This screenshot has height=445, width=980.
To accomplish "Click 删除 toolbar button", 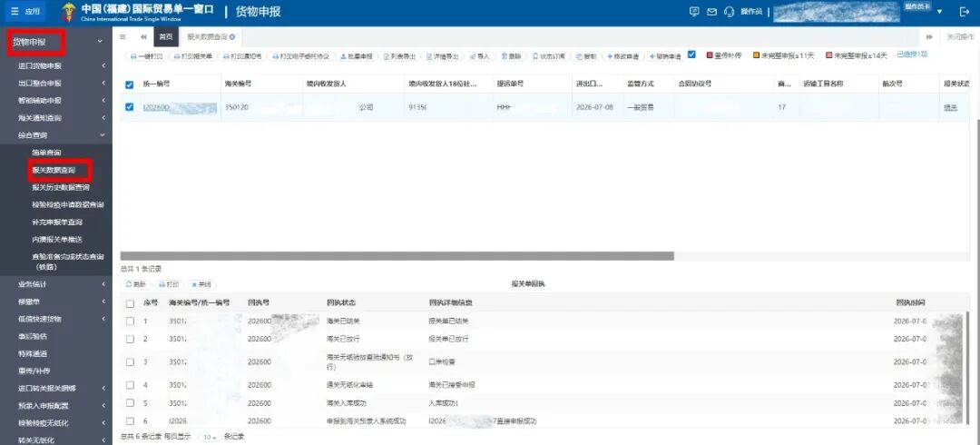I will tap(511, 56).
